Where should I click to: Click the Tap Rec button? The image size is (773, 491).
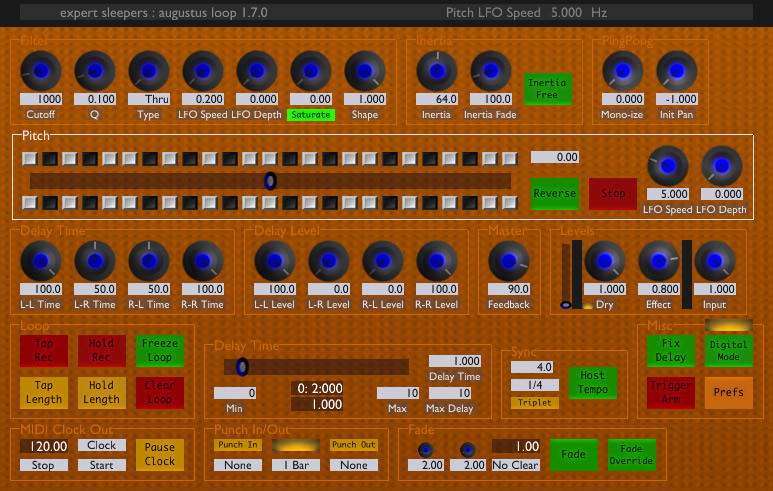coord(44,351)
